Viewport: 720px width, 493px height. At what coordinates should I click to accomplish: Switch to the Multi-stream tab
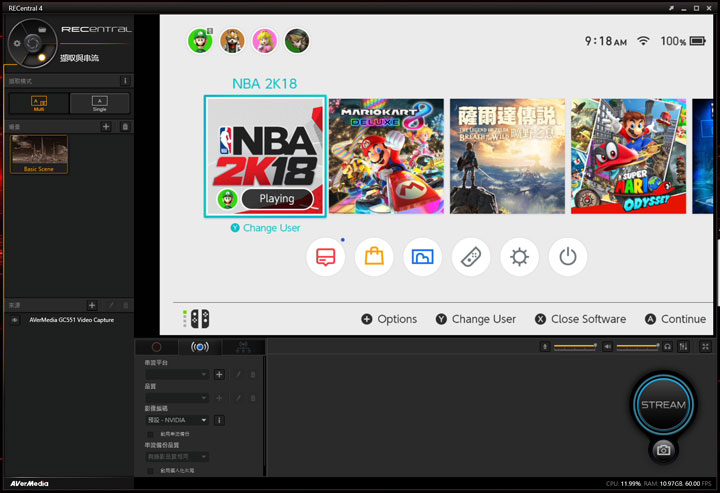[243, 347]
